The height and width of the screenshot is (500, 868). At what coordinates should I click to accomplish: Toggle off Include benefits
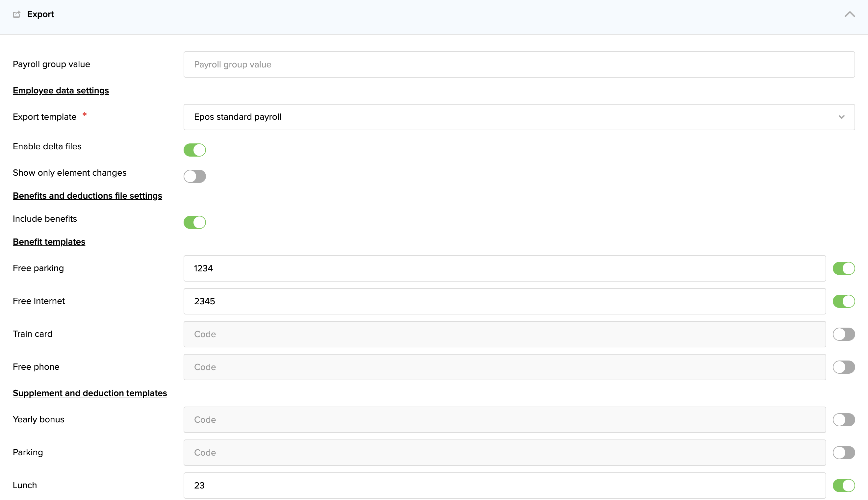(x=195, y=222)
